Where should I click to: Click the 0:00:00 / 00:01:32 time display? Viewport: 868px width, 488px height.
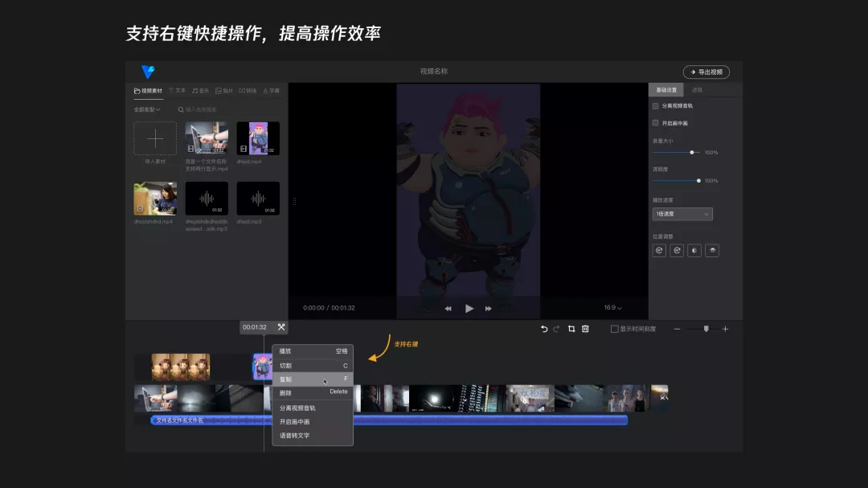[x=329, y=308]
